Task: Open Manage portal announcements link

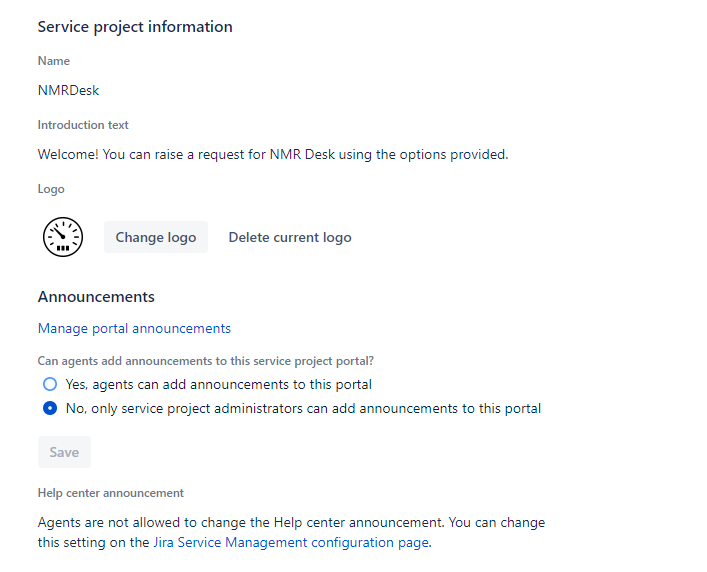Action: tap(134, 329)
